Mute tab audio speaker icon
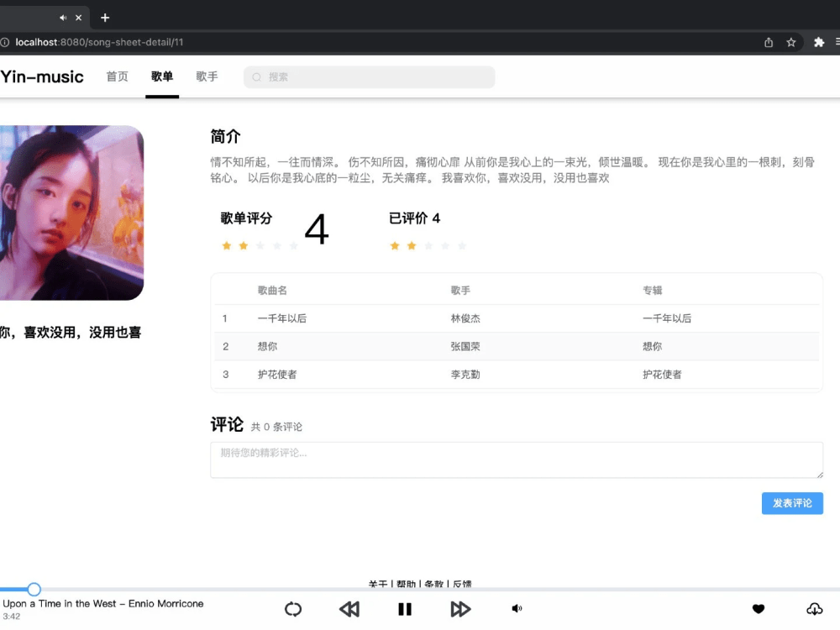The height and width of the screenshot is (630, 840). point(63,18)
